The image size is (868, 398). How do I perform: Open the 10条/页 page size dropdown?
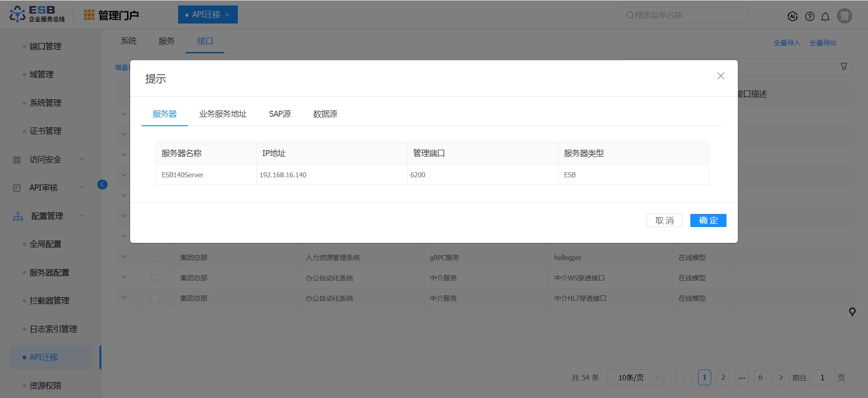click(x=635, y=377)
